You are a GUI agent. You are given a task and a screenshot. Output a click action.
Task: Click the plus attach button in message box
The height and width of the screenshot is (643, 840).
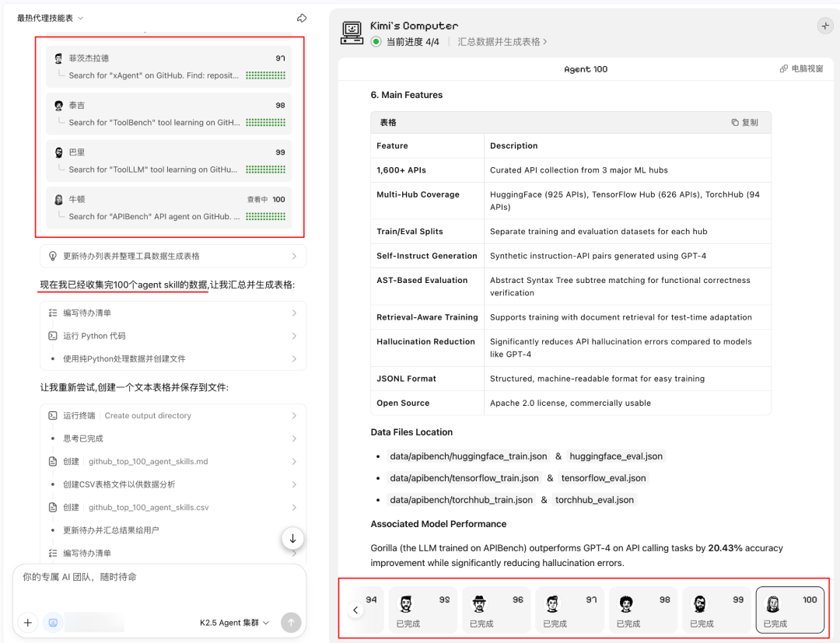28,623
